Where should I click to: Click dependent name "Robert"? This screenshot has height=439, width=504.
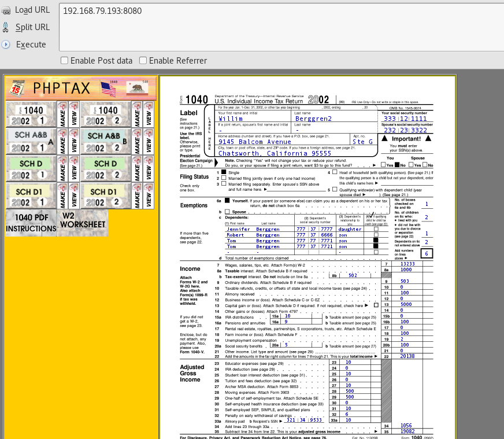pos(235,235)
